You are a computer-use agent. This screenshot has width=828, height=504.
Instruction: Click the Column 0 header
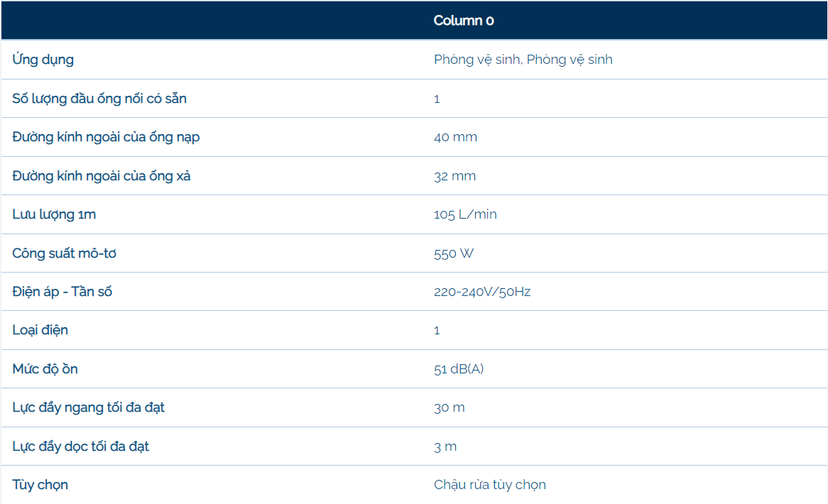(x=464, y=21)
